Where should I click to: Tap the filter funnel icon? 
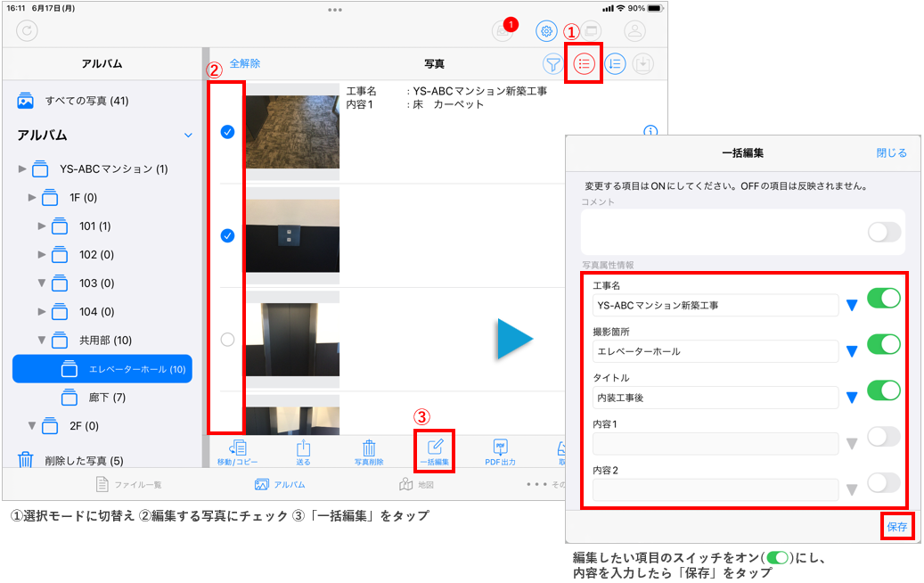click(x=553, y=64)
